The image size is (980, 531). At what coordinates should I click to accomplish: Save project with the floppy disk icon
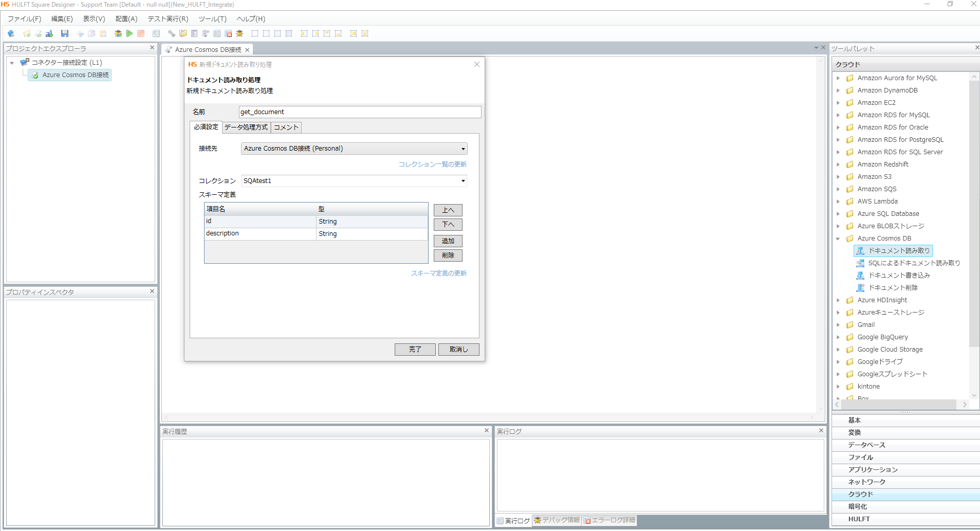[65, 33]
